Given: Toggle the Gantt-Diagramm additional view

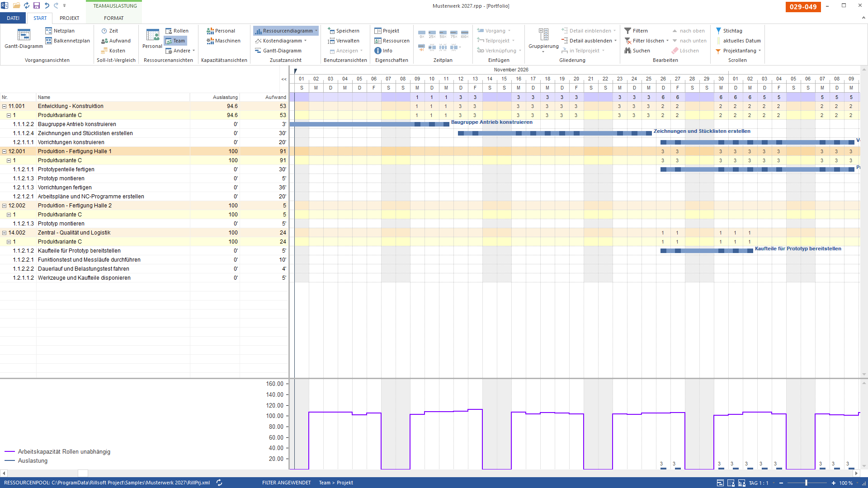Looking at the screenshot, I should [278, 51].
